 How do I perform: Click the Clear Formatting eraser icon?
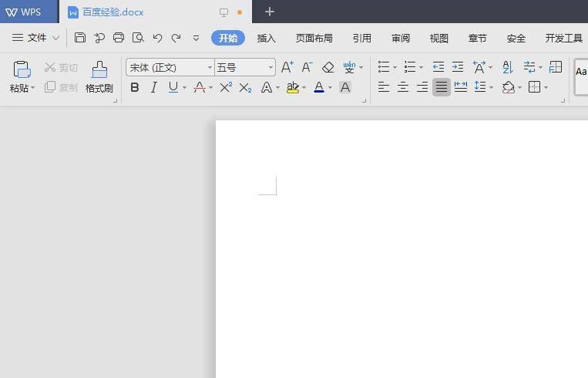(328, 67)
